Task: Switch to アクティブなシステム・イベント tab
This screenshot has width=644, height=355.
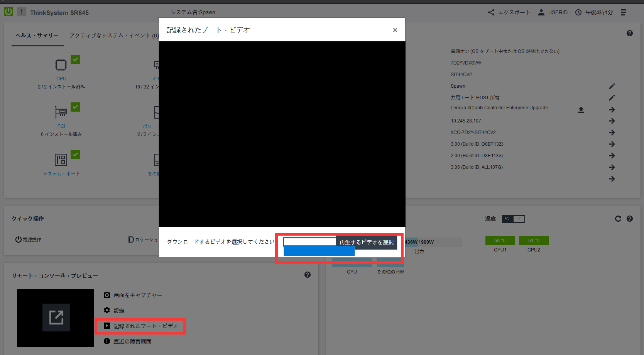Action: click(114, 36)
